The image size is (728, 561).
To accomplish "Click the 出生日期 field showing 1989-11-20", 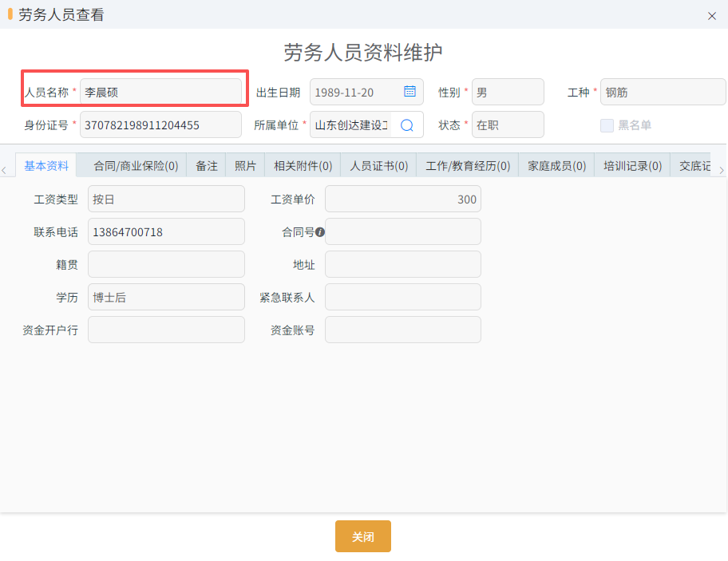I will (x=366, y=92).
